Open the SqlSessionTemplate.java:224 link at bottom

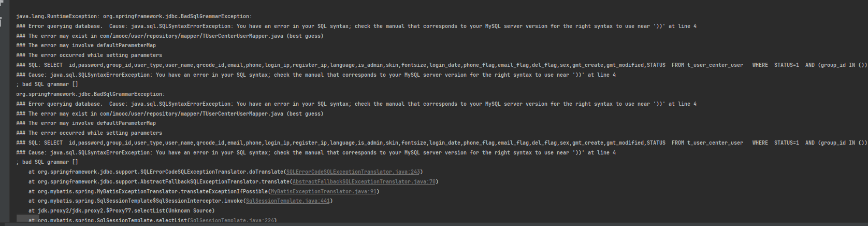pyautogui.click(x=232, y=221)
